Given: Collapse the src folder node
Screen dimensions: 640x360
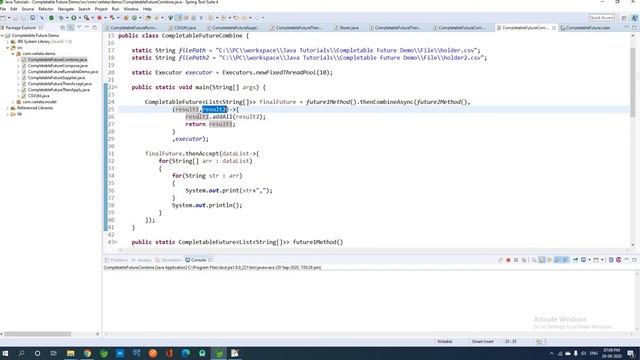Looking at the screenshot, I should [8, 48].
